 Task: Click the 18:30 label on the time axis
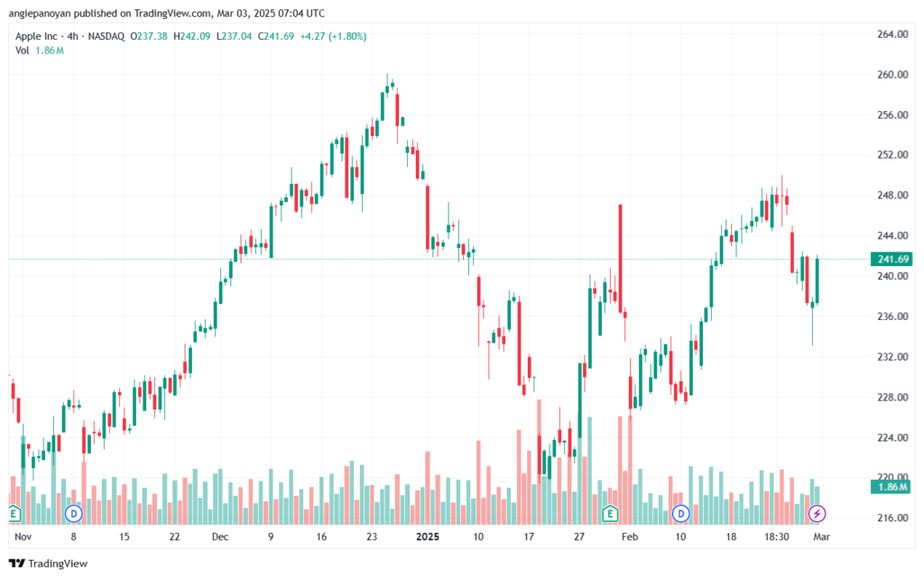[x=777, y=537]
